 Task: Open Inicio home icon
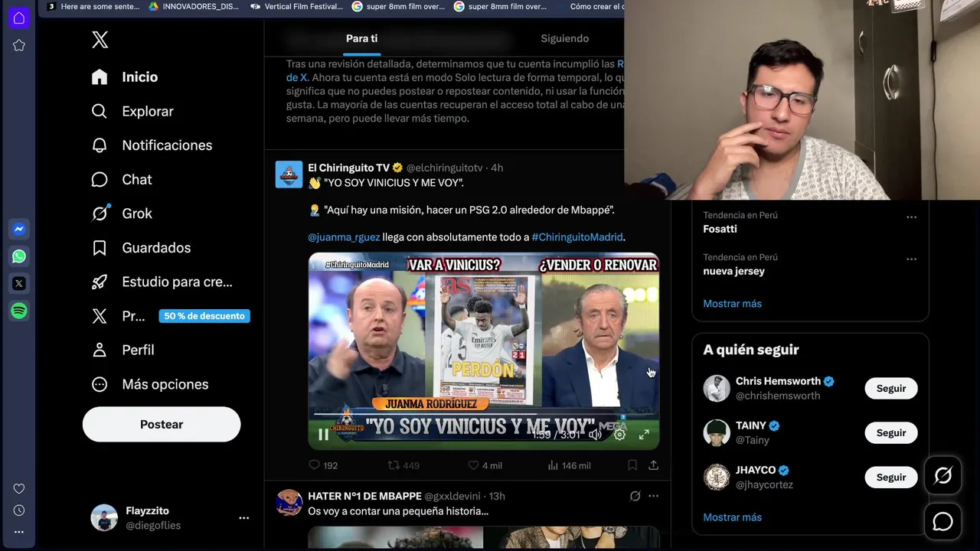100,77
